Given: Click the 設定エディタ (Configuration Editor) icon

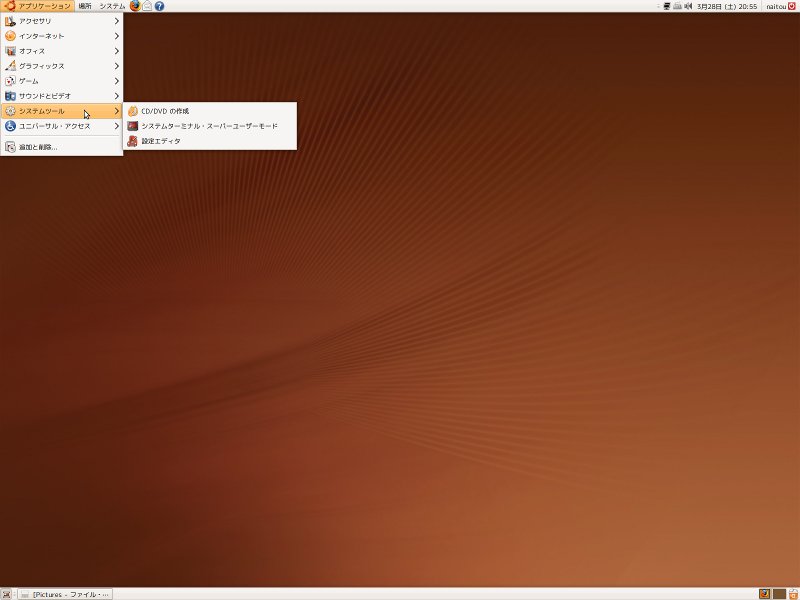Looking at the screenshot, I should pos(133,141).
